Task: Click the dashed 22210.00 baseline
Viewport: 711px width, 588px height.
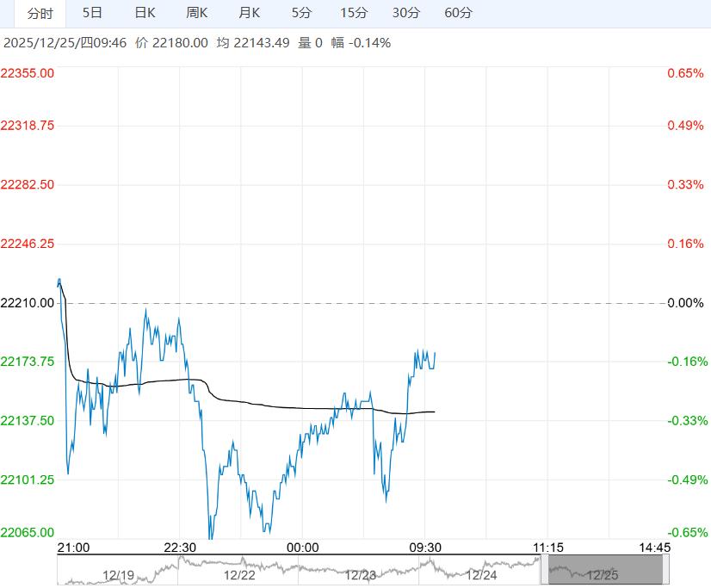Action: pos(362,303)
